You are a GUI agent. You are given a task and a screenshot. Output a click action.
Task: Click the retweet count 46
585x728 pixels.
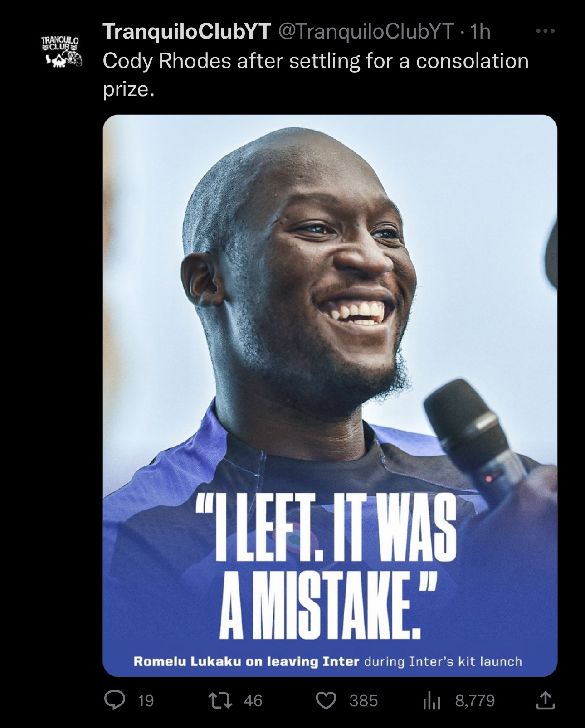tap(253, 701)
